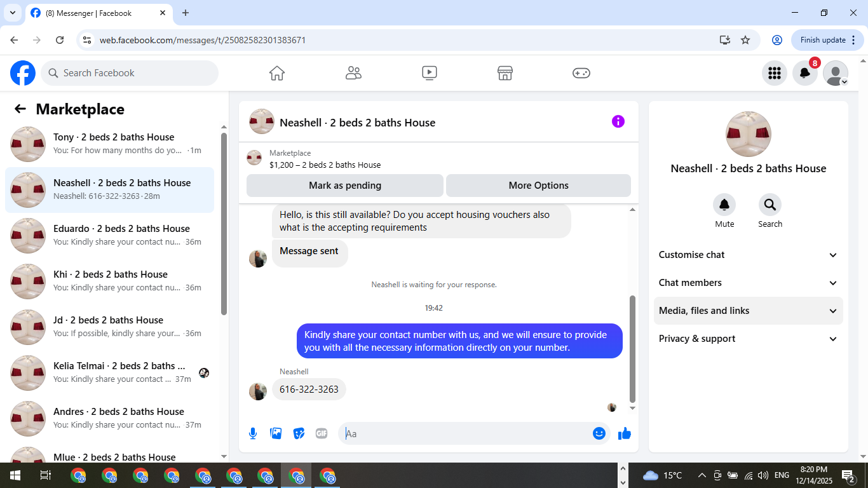Open Andres's conversation
This screenshot has height=488, width=868.
click(109, 419)
